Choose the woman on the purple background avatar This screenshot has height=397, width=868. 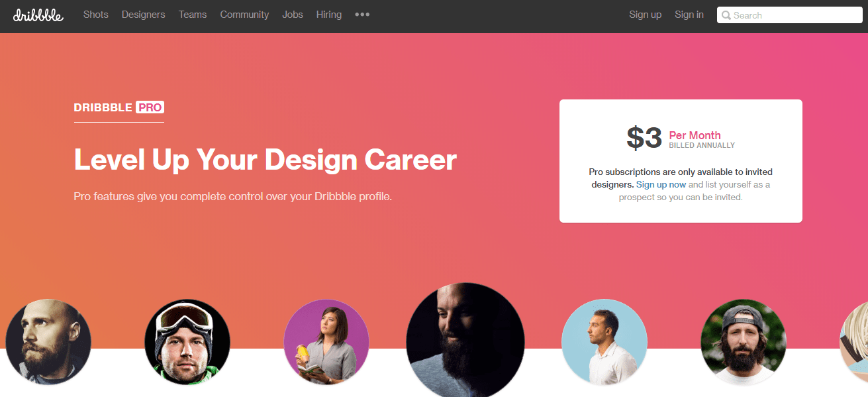pos(326,342)
